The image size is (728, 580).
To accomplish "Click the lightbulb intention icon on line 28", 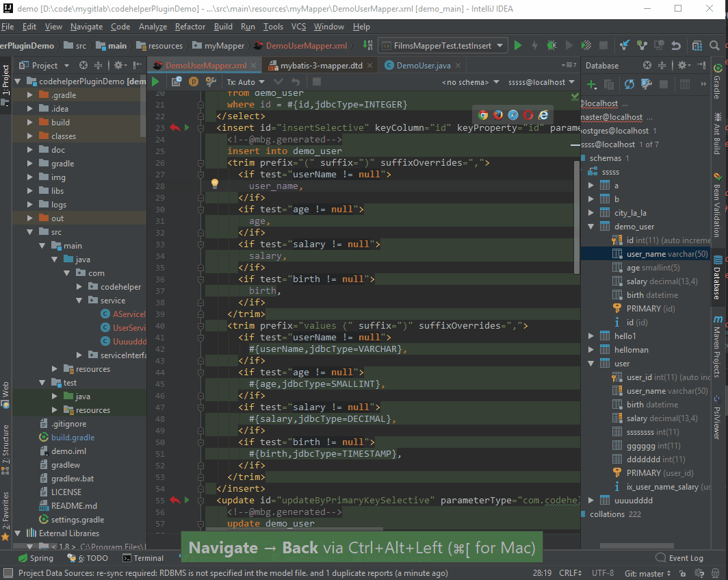I will pos(215,184).
